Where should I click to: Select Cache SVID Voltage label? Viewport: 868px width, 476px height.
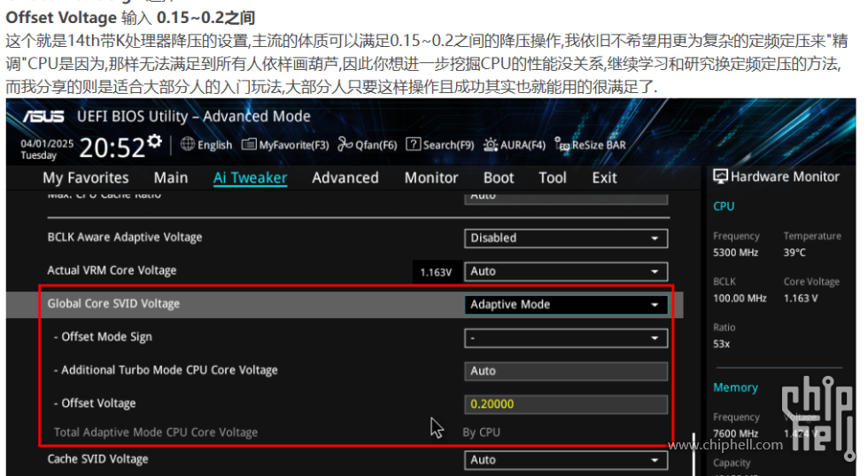pyautogui.click(x=98, y=459)
